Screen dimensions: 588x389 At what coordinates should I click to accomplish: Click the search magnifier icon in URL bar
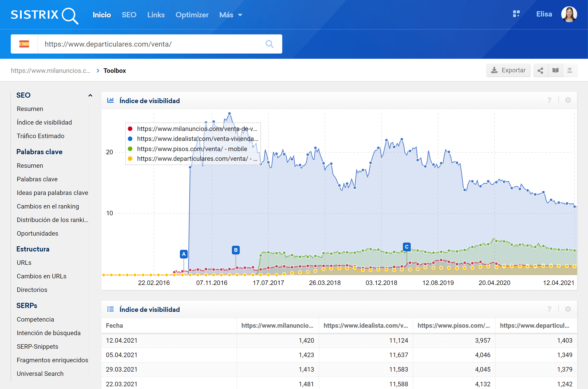269,44
